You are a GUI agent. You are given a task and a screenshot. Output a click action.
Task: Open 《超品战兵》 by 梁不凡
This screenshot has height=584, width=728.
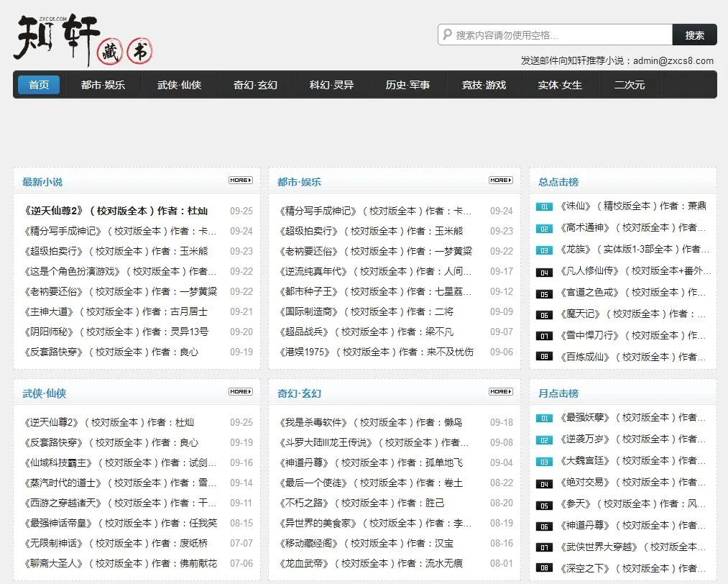(x=366, y=332)
